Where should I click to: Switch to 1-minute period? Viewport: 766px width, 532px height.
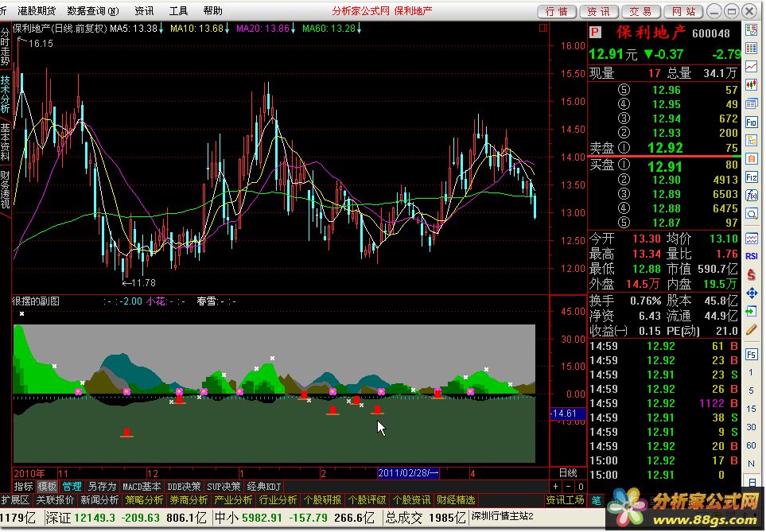(x=752, y=373)
